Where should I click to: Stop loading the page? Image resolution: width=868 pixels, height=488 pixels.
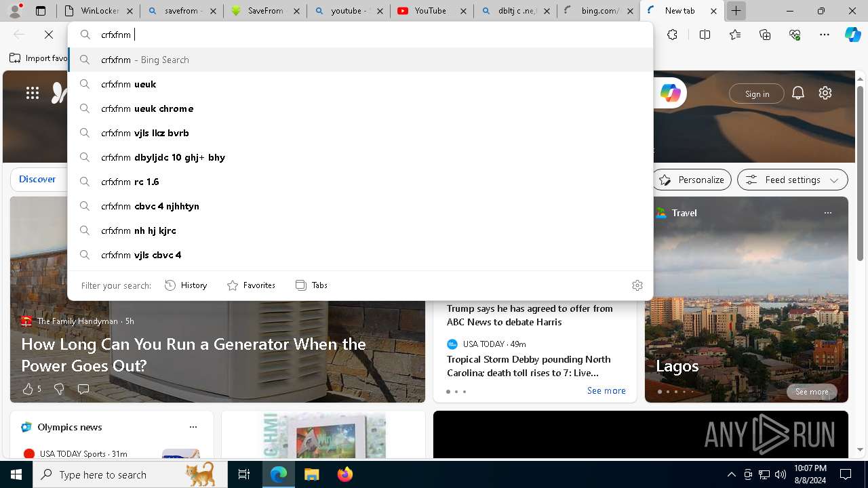pyautogui.click(x=49, y=35)
